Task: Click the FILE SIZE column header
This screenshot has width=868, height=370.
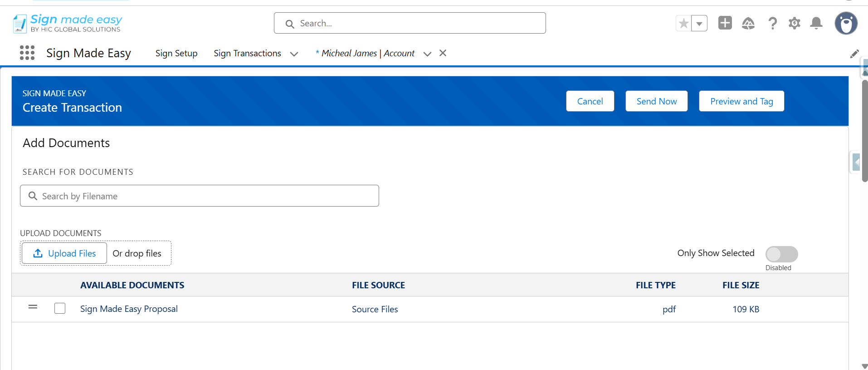Action: (741, 285)
